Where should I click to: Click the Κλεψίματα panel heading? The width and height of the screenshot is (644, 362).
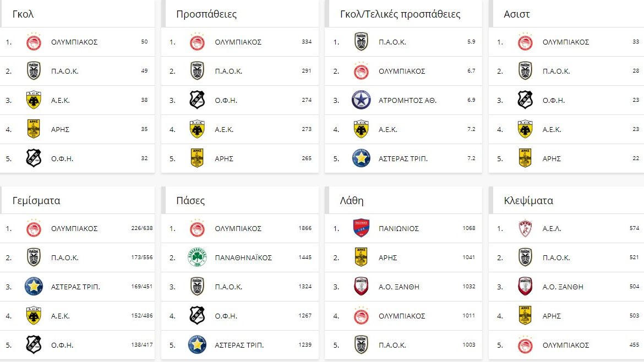[x=528, y=201]
